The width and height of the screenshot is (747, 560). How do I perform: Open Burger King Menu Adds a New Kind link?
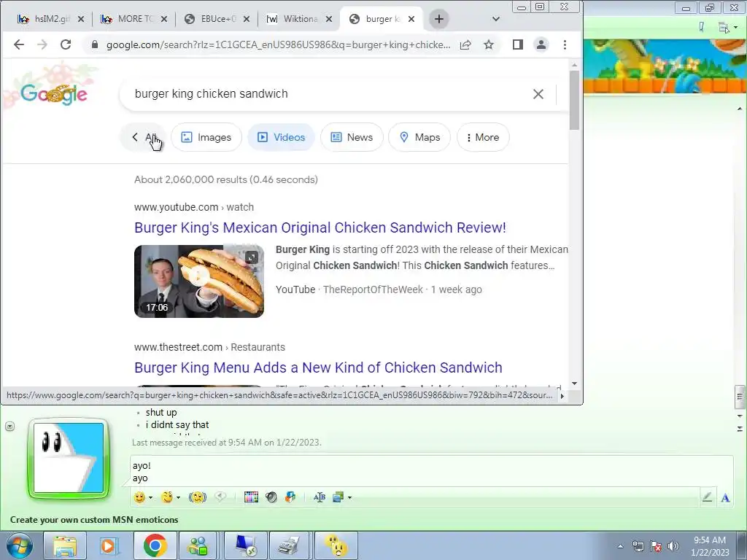click(x=318, y=367)
